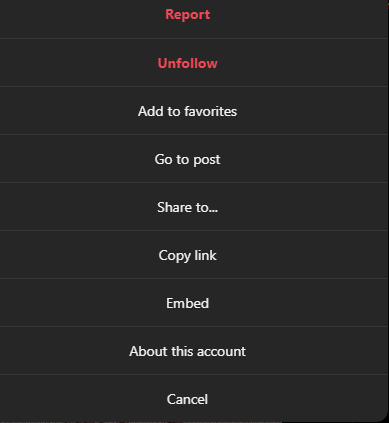389x423 pixels.
Task: Click the red Report option
Action: pos(188,15)
